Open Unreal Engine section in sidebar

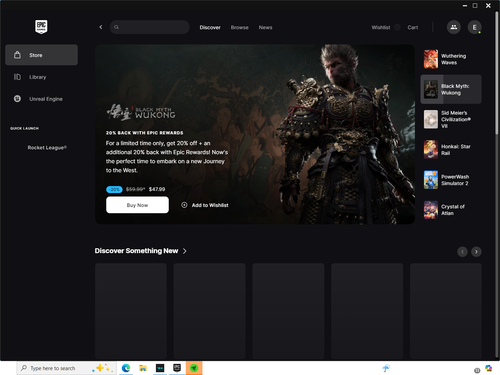pos(41,99)
